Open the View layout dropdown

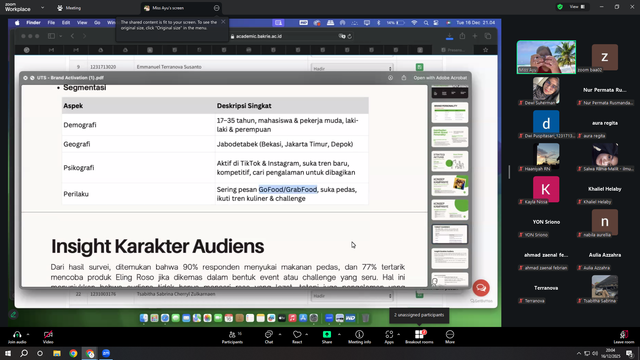click(x=577, y=7)
